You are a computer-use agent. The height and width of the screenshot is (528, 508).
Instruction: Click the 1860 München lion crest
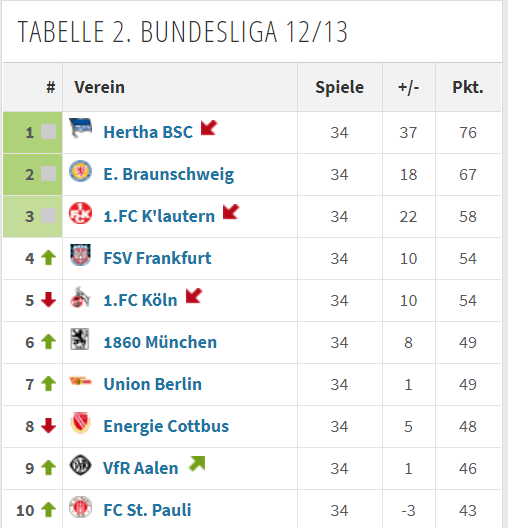tap(80, 339)
